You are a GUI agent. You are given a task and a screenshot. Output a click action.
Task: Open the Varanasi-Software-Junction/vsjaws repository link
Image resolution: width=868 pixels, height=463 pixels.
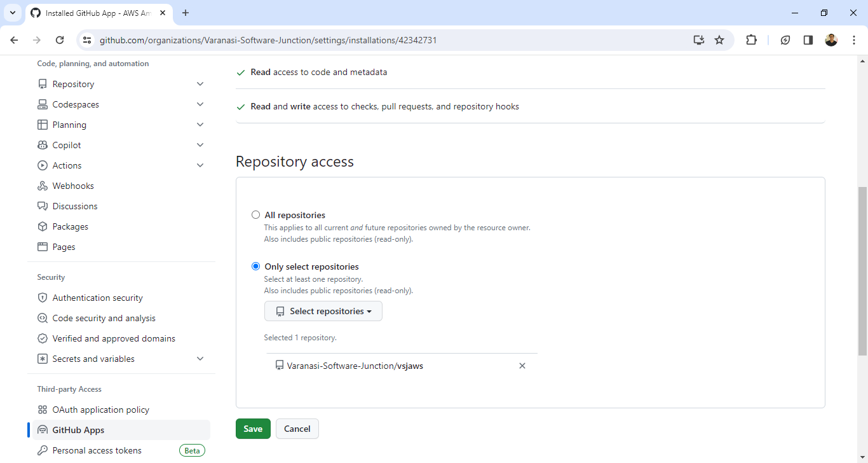(355, 366)
